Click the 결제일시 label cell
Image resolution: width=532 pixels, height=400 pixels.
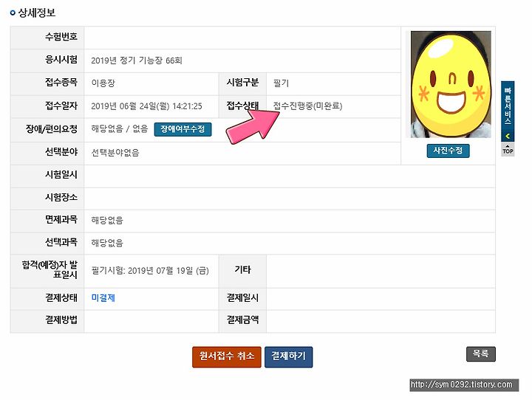(242, 297)
